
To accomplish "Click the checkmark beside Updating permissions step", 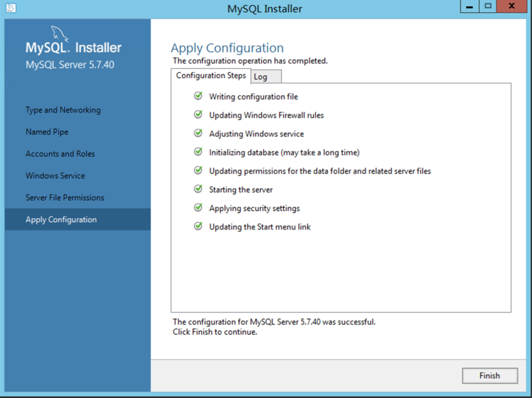I will click(x=198, y=170).
